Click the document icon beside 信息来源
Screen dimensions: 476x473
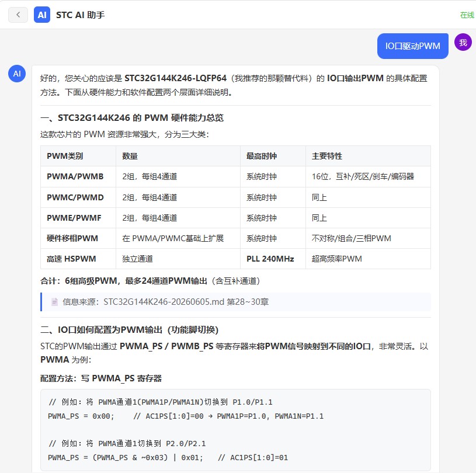point(55,302)
